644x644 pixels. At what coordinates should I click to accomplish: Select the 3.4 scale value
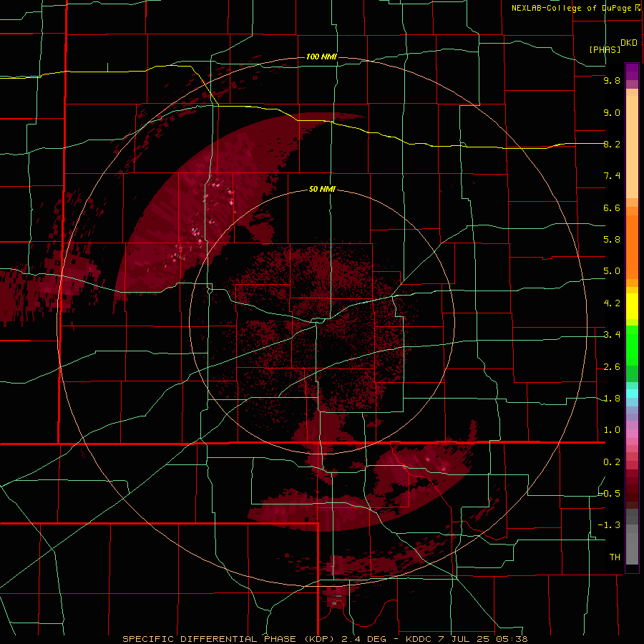coord(612,335)
